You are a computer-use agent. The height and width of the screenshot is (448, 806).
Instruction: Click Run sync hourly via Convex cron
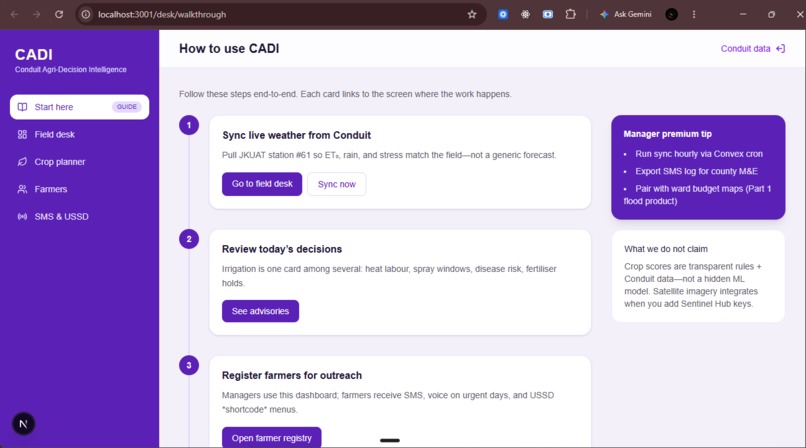[x=699, y=154]
